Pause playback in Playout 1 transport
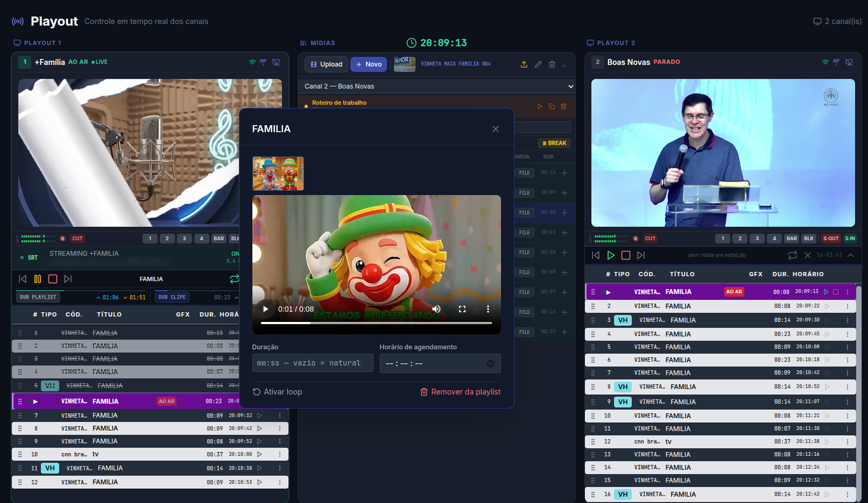The image size is (868, 503). [x=37, y=279]
